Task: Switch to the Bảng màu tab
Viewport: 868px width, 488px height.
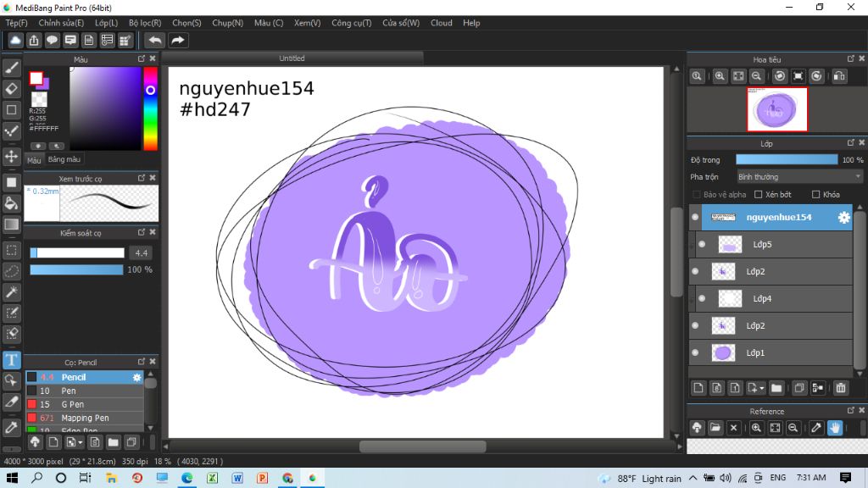Action: point(64,159)
